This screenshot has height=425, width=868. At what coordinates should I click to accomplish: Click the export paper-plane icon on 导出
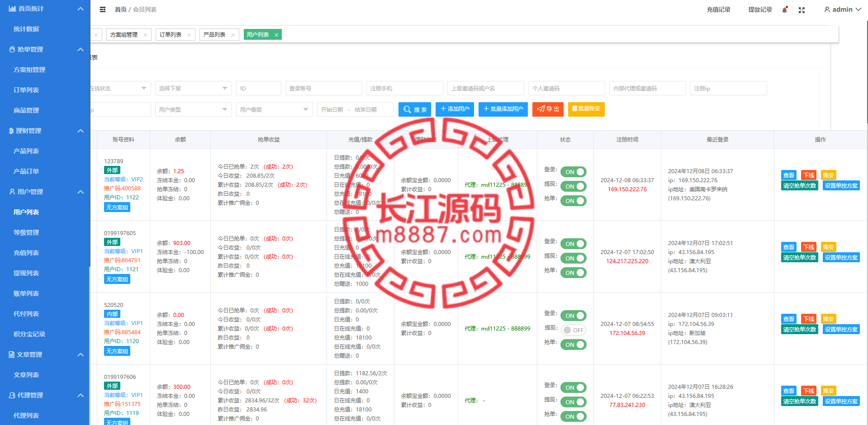541,109
